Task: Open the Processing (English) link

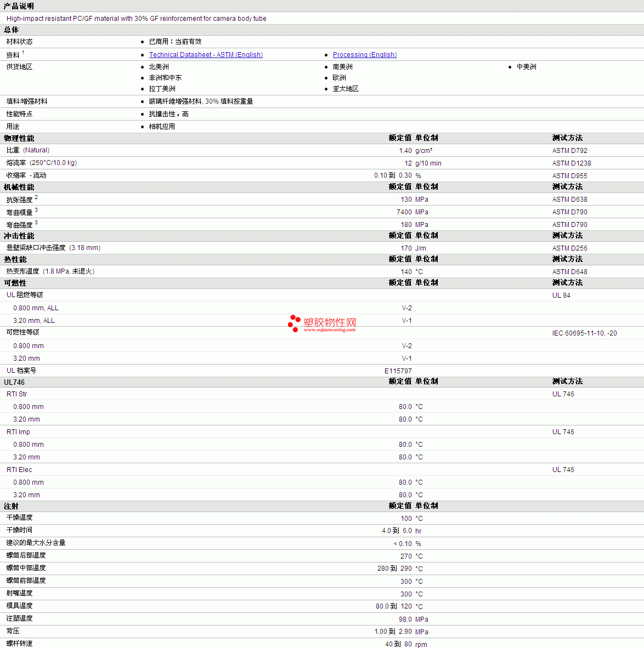Action: [x=364, y=55]
